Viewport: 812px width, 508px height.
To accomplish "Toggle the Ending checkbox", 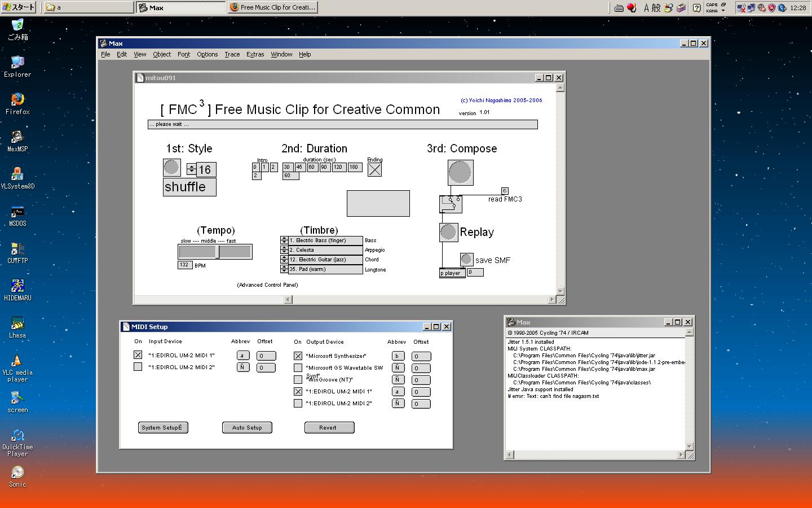I will point(374,169).
